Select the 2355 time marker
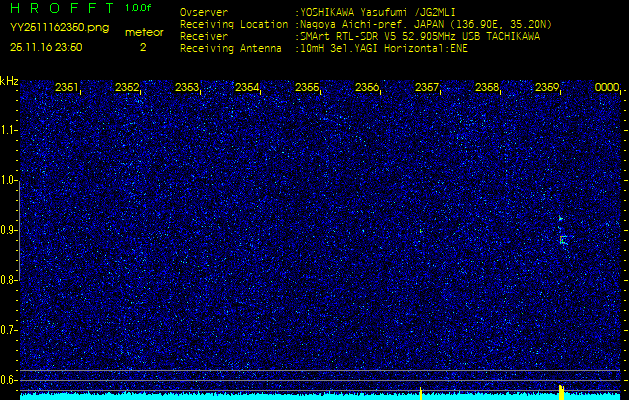Viewport: 629px width, 400px height. click(307, 88)
